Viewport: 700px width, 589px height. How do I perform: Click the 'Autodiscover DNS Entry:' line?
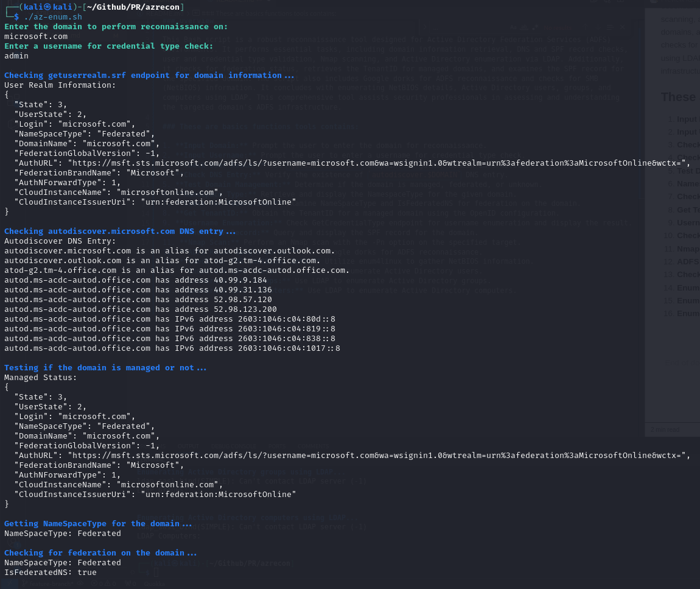[x=60, y=241]
